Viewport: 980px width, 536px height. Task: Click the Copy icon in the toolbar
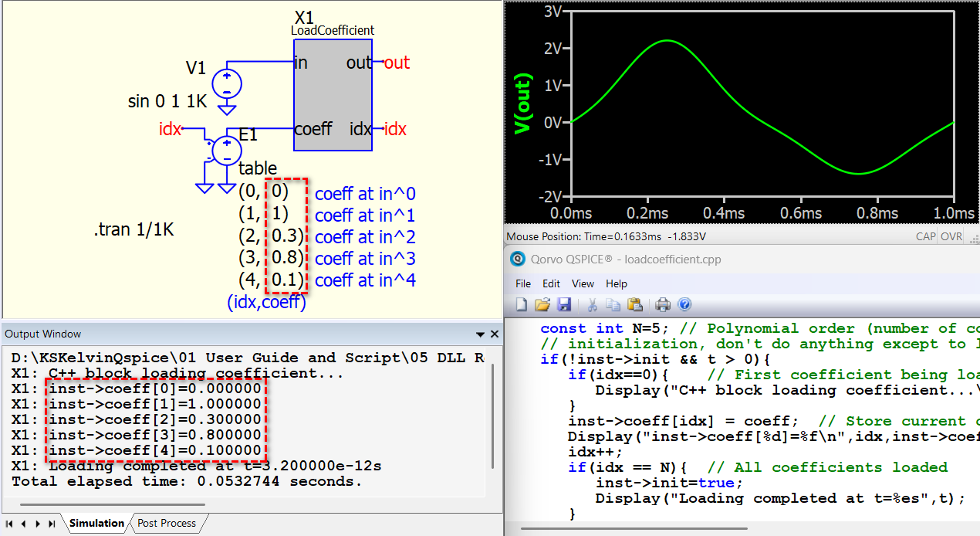(x=613, y=304)
